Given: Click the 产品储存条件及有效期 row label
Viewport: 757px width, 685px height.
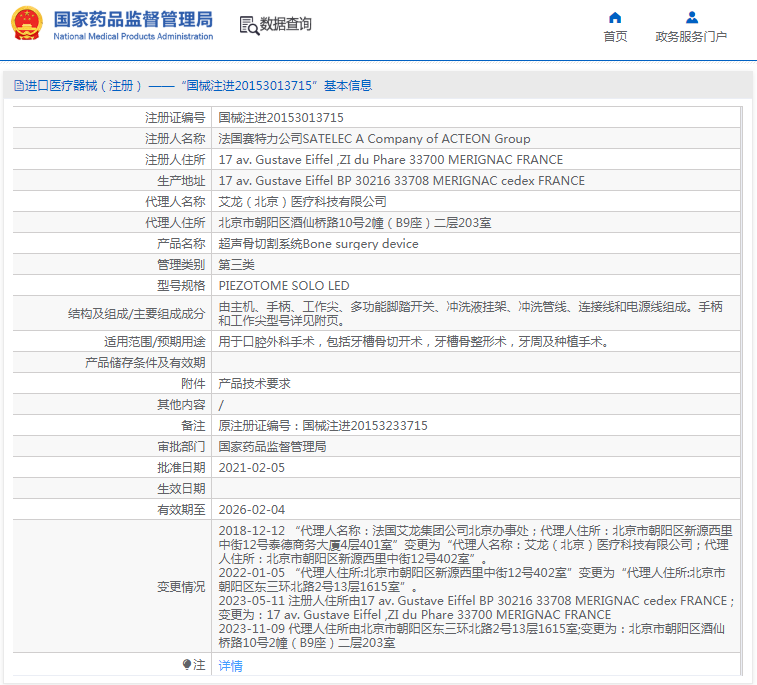Looking at the screenshot, I should [145, 363].
